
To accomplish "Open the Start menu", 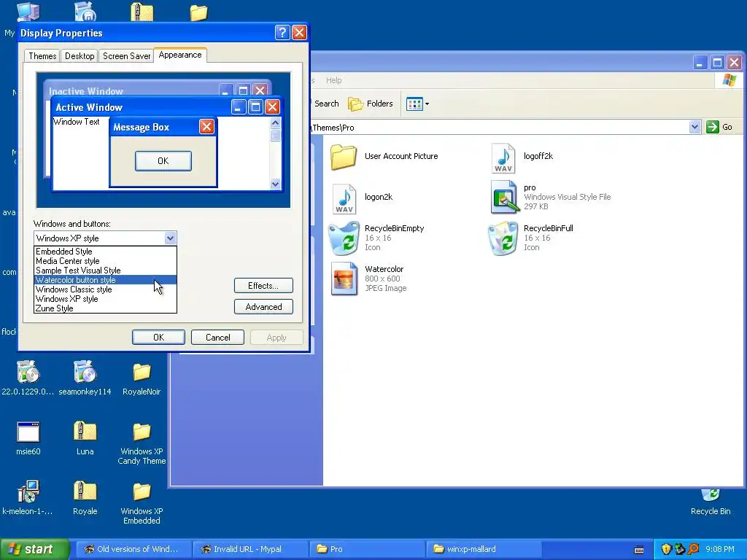I will pyautogui.click(x=34, y=549).
